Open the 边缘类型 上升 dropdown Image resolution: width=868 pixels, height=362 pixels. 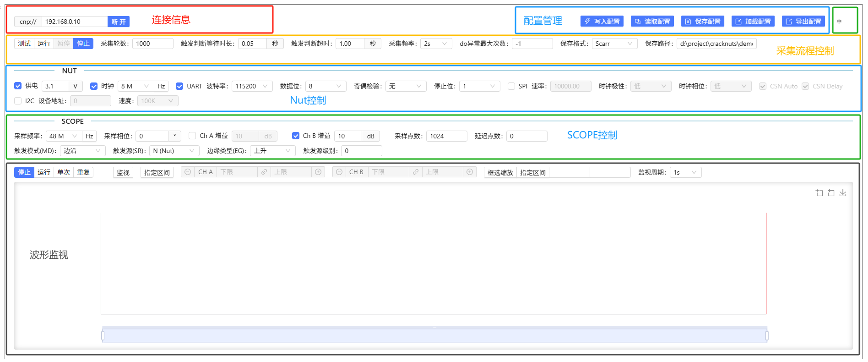pos(273,151)
